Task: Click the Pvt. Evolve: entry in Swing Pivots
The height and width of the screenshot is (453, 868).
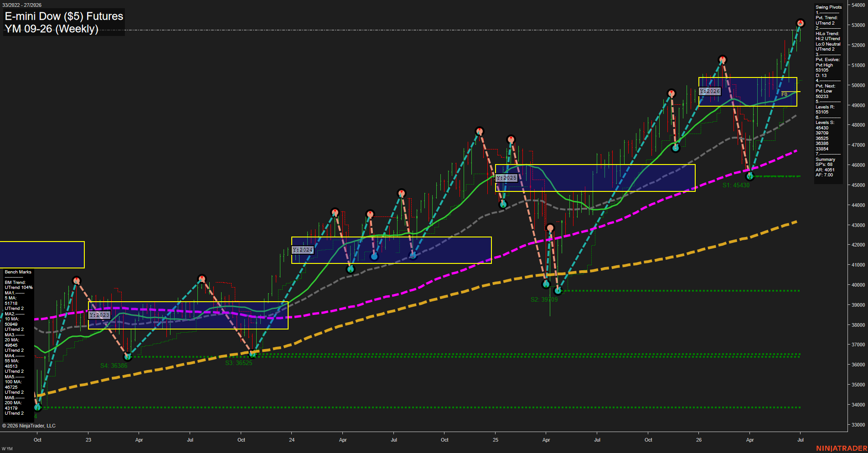Action: pos(827,60)
